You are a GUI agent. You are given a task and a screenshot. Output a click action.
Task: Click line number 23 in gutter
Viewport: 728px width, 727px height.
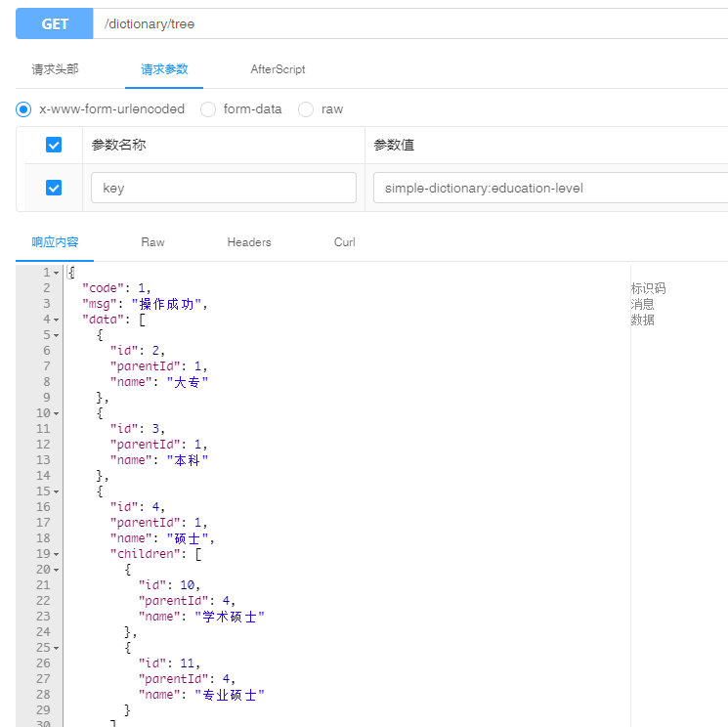click(43, 617)
